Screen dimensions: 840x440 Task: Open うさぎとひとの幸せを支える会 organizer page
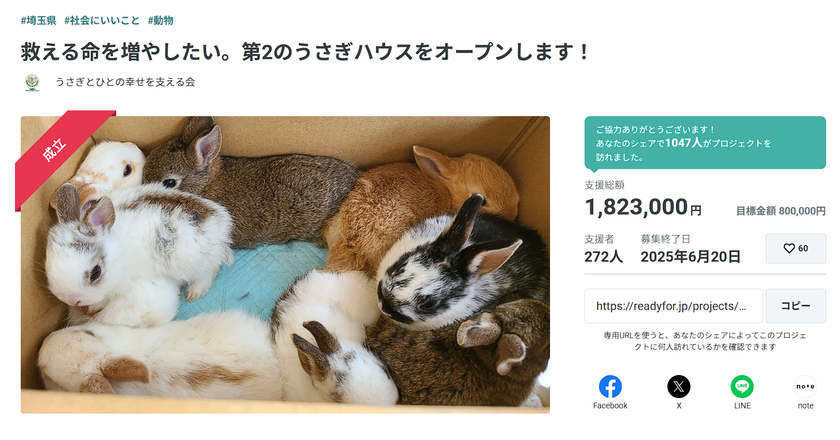pyautogui.click(x=125, y=82)
